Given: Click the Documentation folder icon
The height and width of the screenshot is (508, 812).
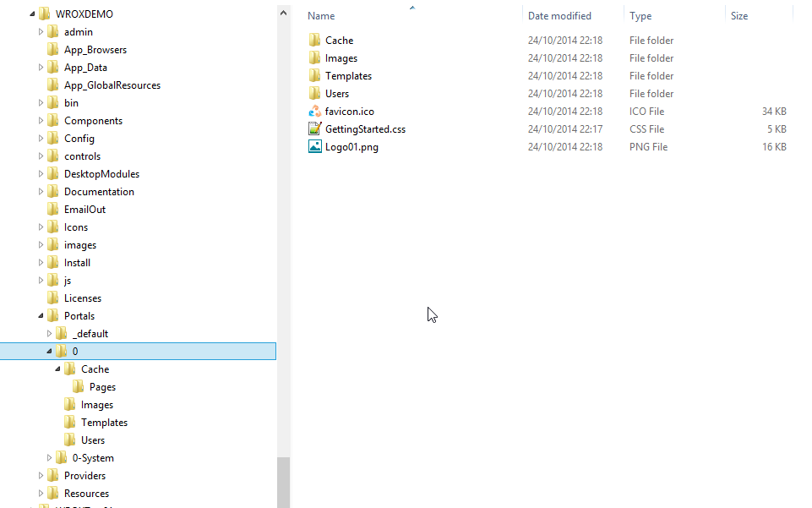Looking at the screenshot, I should [53, 192].
